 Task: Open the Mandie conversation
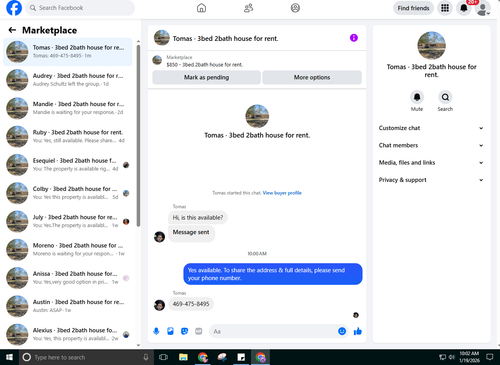[x=68, y=108]
